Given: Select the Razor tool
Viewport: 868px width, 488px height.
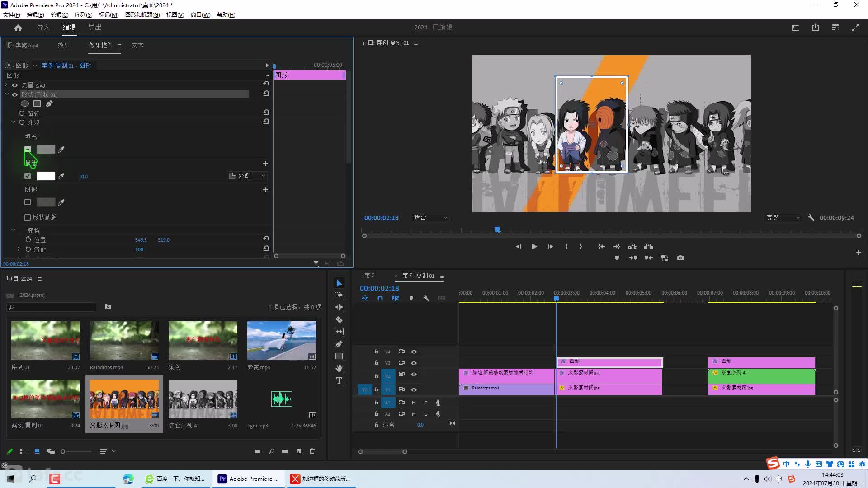Looking at the screenshot, I should pos(339,319).
